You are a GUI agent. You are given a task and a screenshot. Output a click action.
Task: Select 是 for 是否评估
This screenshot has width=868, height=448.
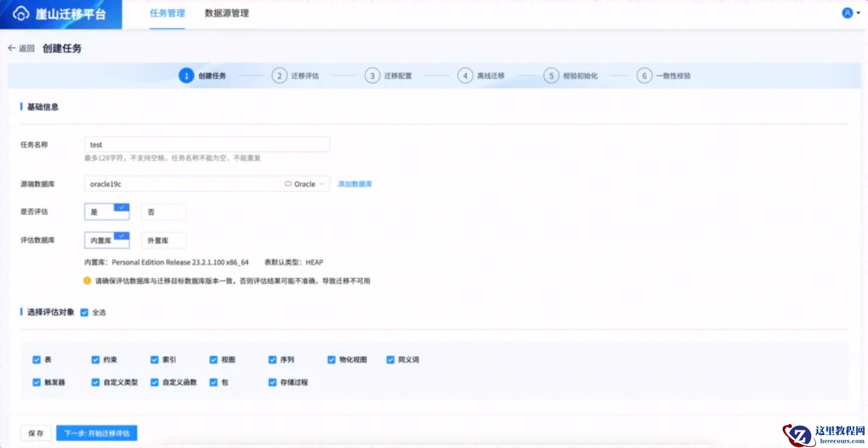(107, 212)
